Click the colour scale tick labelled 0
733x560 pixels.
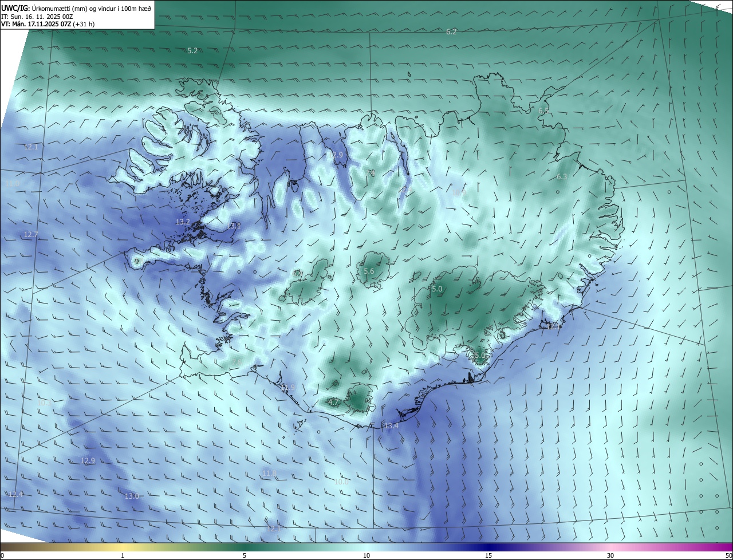[2, 555]
